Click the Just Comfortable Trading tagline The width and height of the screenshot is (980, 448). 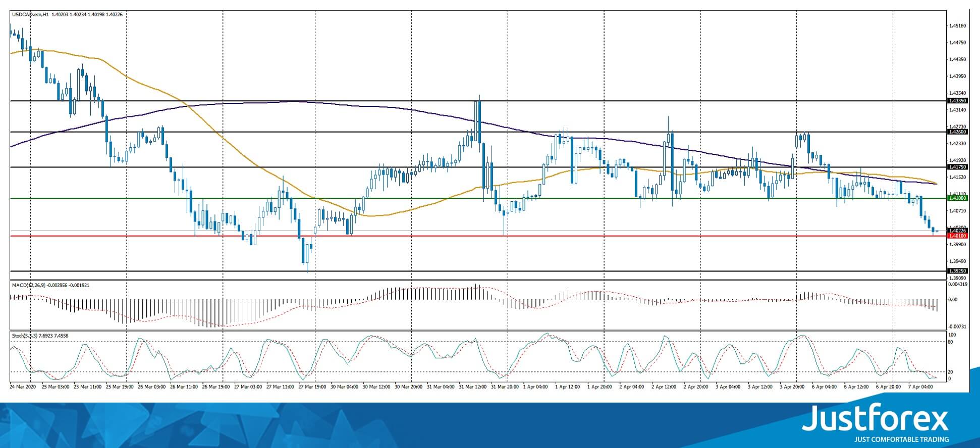pos(901,439)
